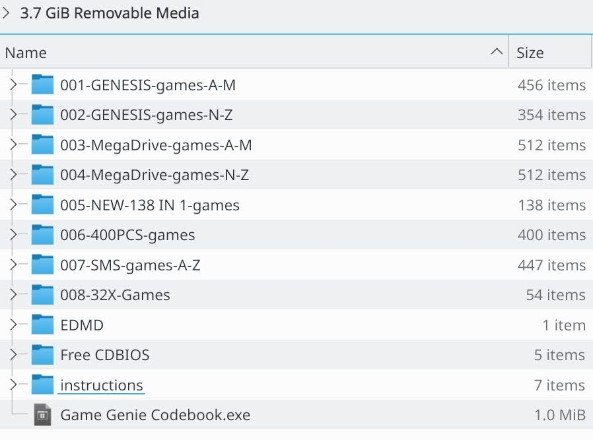Viewport: 593px width, 440px height.
Task: Click the Game Genie Codebook.exe file icon
Action: coord(42,415)
